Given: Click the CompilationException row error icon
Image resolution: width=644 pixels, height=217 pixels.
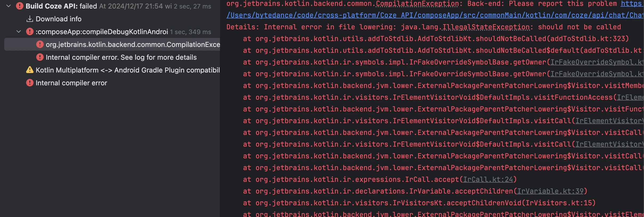Looking at the screenshot, I should (40, 44).
